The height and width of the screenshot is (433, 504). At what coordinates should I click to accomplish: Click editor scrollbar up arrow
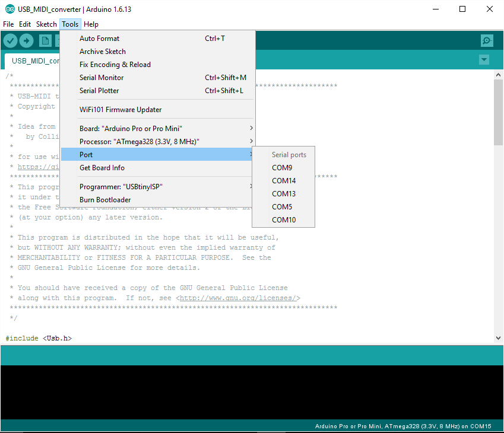coord(498,75)
